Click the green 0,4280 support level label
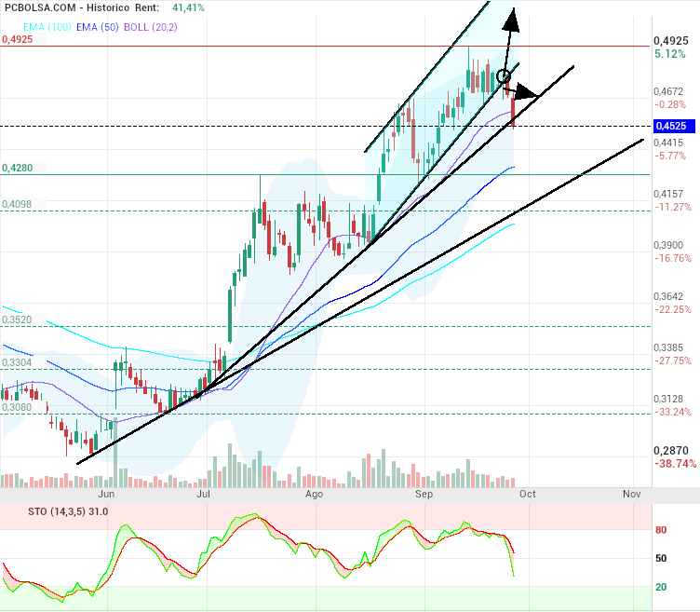The width and height of the screenshot is (700, 612). pyautogui.click(x=18, y=168)
